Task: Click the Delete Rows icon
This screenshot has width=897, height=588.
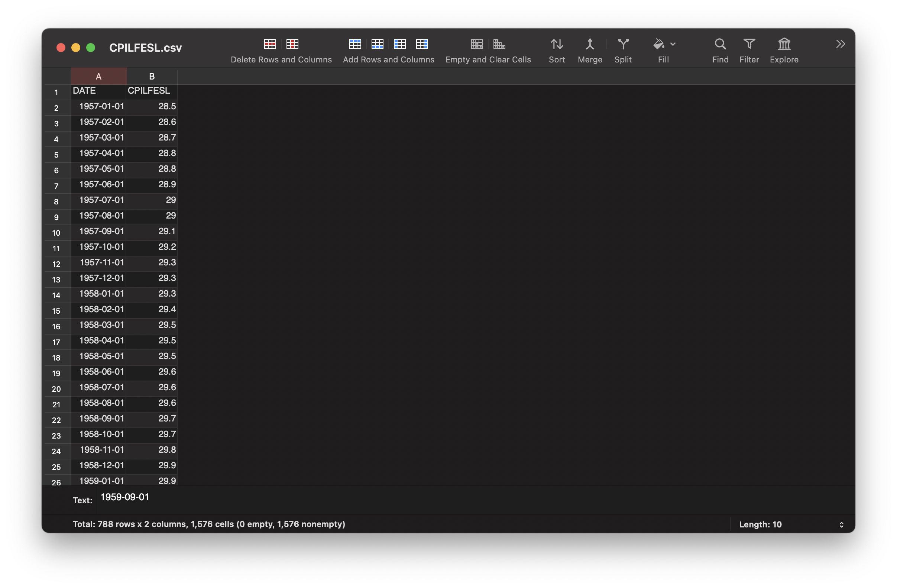Action: click(x=270, y=44)
